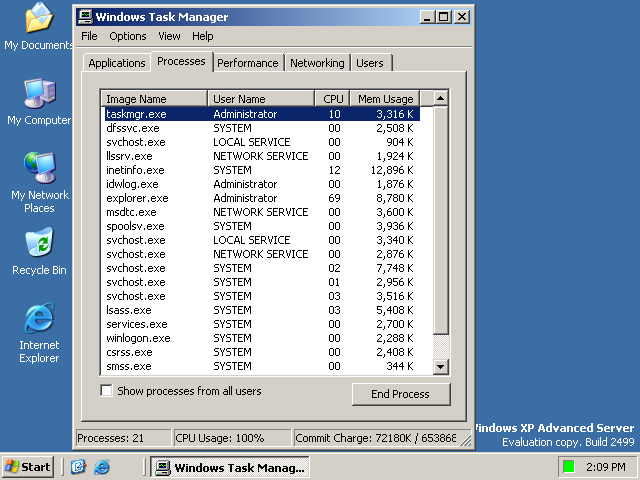This screenshot has width=640, height=480.
Task: Click process list scrollbar up arrow
Action: click(437, 99)
